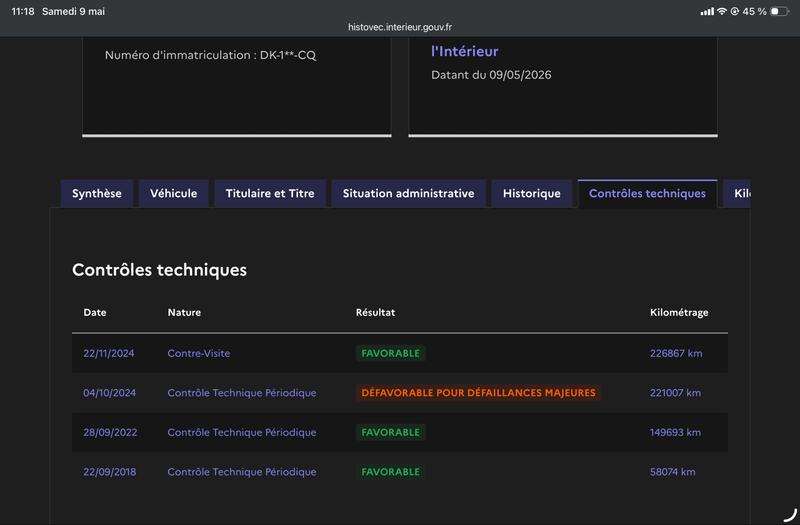Click the FAVORABLE badge for 28/09/2022

pos(391,432)
